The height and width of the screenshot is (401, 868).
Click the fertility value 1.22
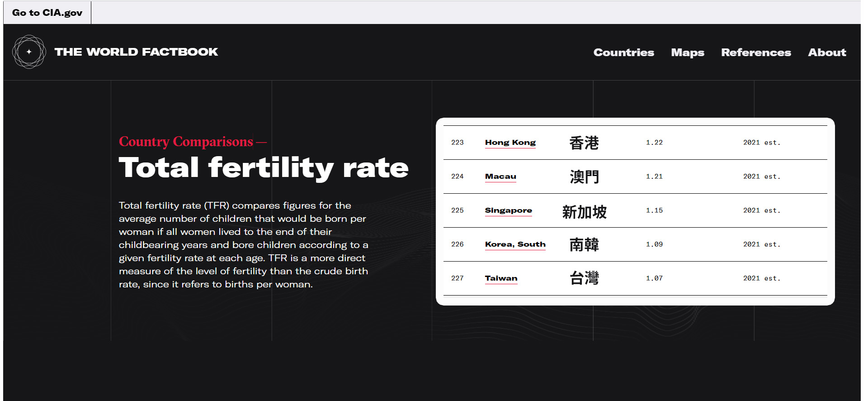(654, 143)
